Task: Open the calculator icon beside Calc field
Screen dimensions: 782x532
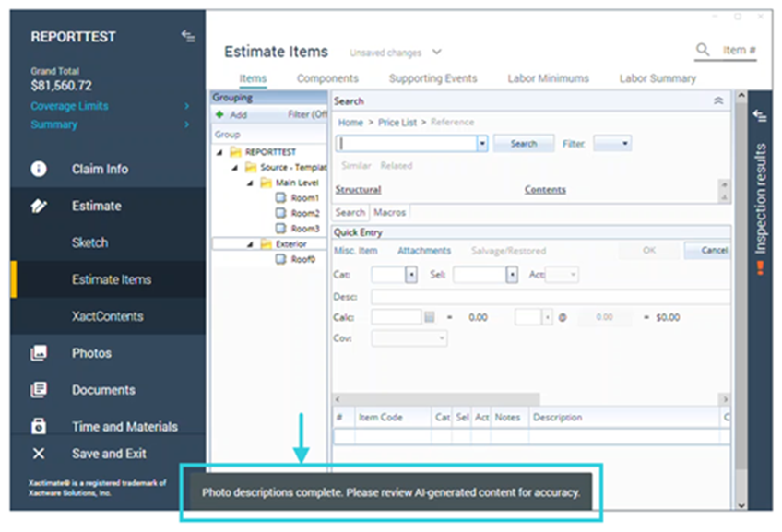Action: 430,317
